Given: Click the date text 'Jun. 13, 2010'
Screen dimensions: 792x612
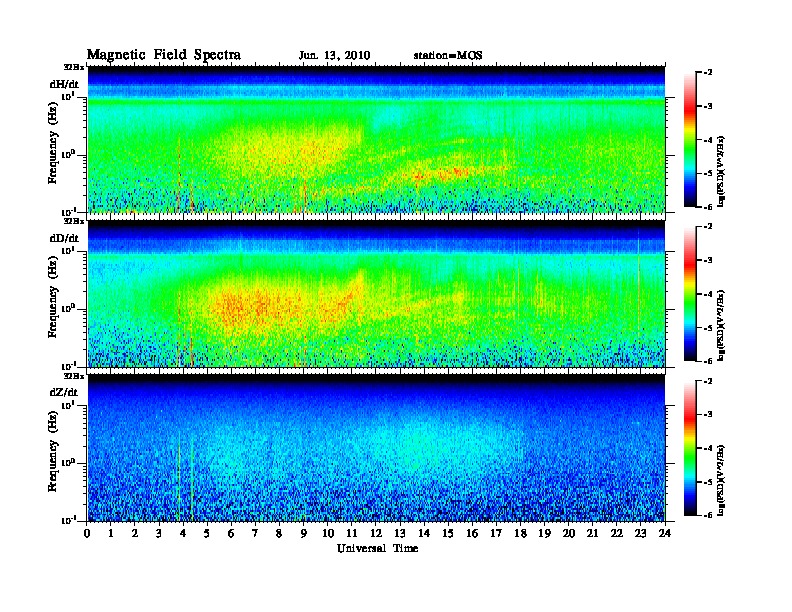Looking at the screenshot, I should coord(334,56).
